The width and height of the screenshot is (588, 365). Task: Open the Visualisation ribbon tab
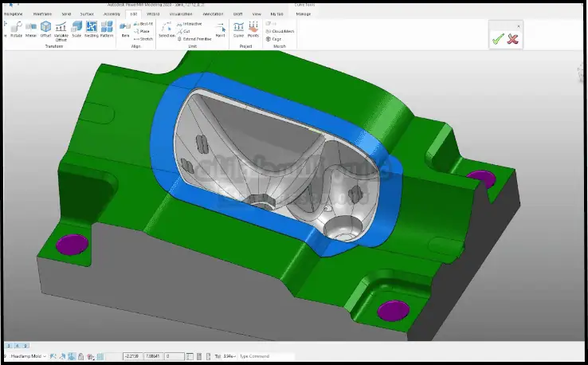[x=181, y=14]
